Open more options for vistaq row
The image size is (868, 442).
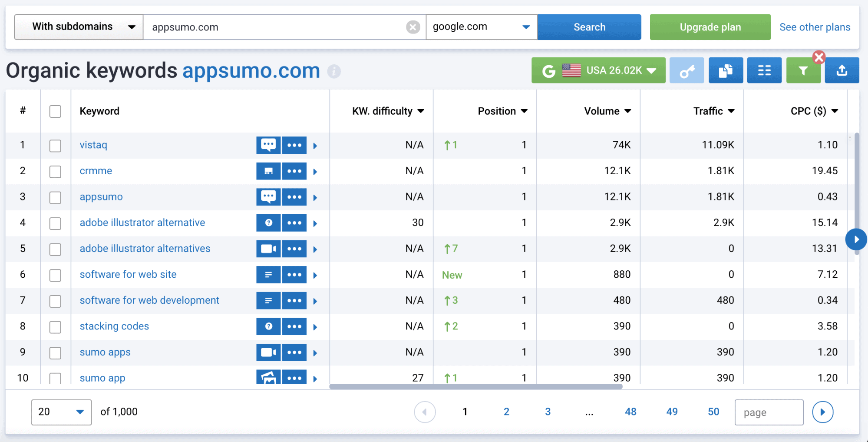click(294, 145)
